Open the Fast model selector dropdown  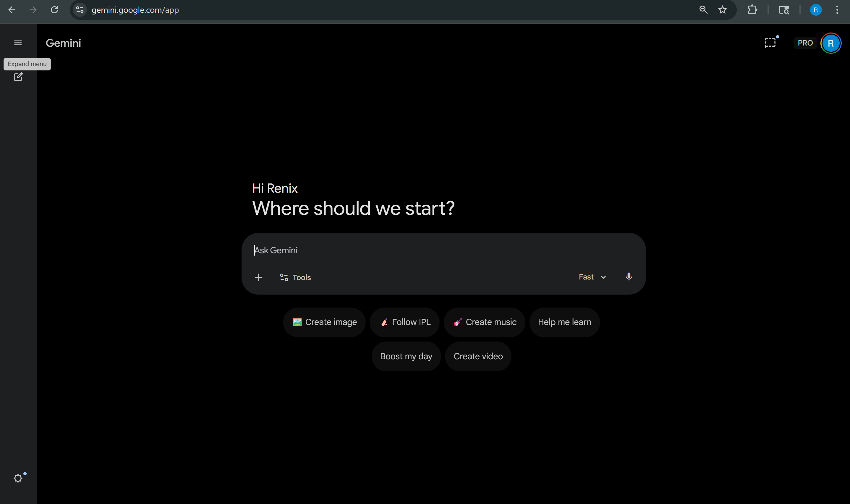pos(591,277)
